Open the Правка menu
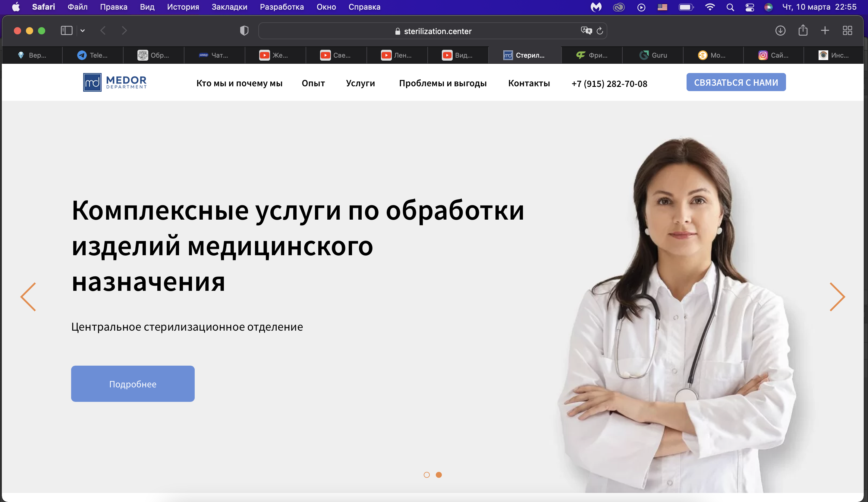 click(114, 7)
